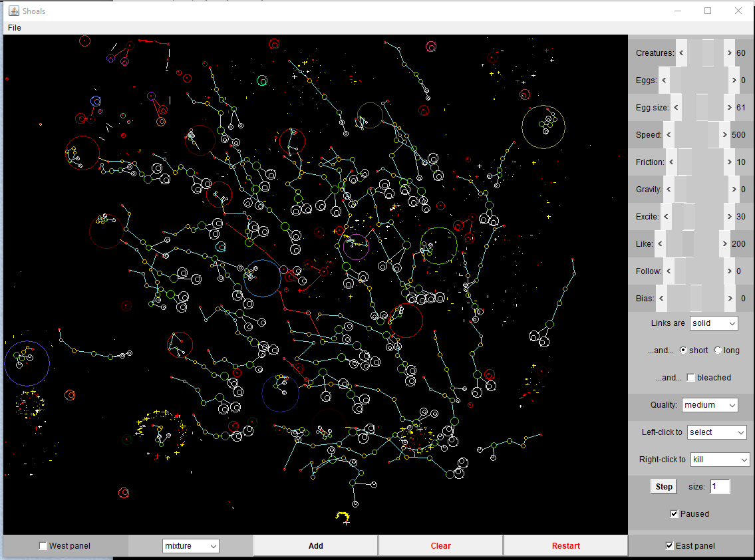Expand the Quality medium dropdown
This screenshot has width=755, height=560.
[x=709, y=405]
